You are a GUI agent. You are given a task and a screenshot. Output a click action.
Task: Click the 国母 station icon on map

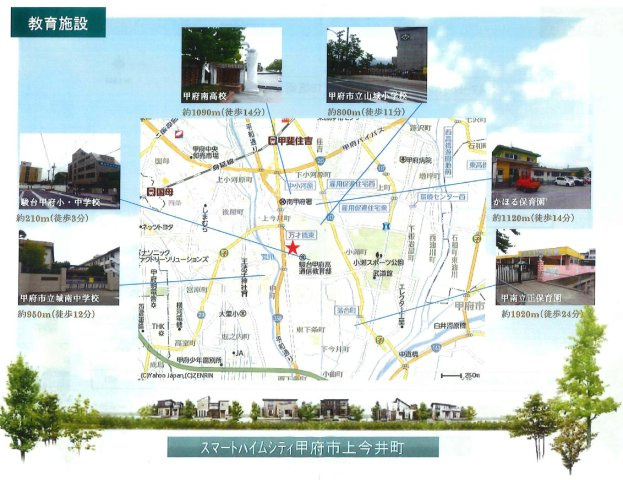coord(148,190)
